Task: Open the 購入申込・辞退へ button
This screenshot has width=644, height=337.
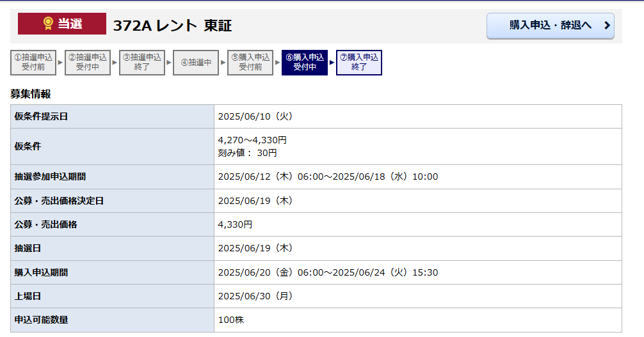Action: pos(551,26)
